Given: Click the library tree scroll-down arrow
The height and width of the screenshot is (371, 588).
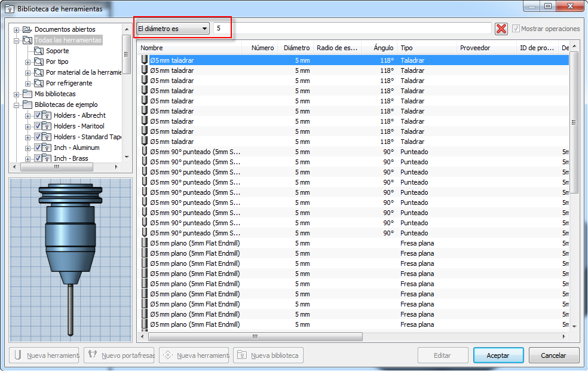Looking at the screenshot, I should click(x=127, y=157).
